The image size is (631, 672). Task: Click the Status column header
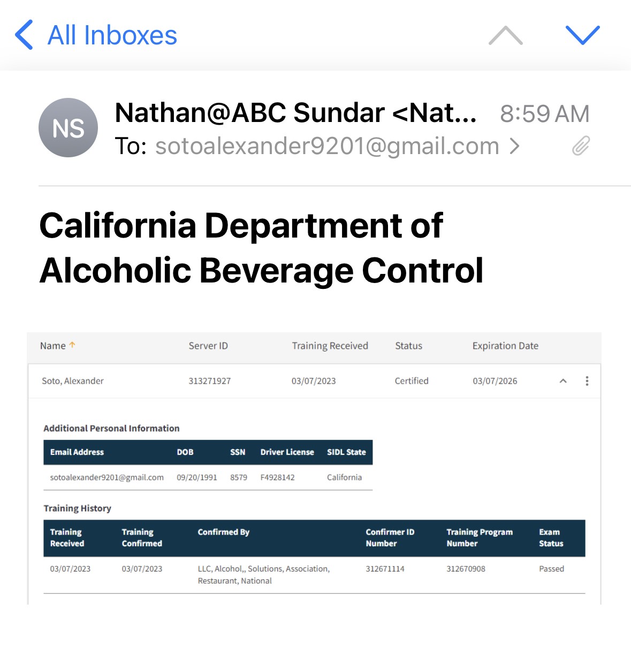point(408,346)
